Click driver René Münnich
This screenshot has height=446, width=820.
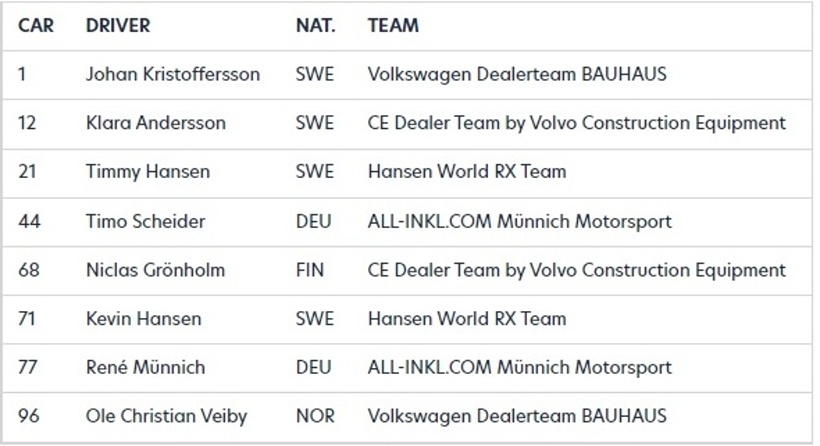(x=145, y=367)
